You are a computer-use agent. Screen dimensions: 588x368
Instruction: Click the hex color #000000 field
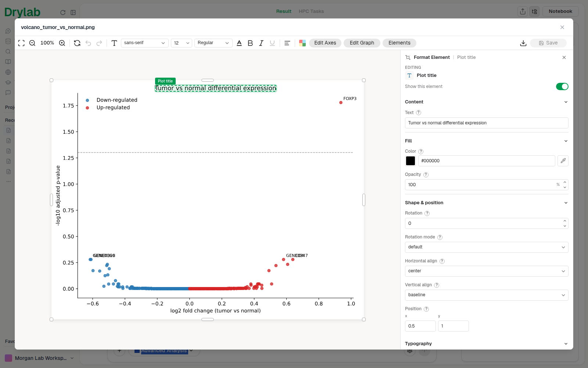[487, 161]
